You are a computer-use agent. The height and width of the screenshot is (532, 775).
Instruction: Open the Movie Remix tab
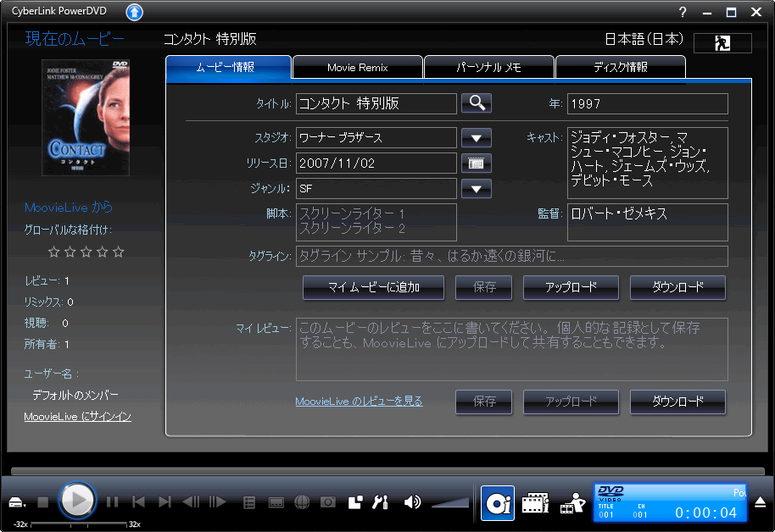click(x=357, y=67)
